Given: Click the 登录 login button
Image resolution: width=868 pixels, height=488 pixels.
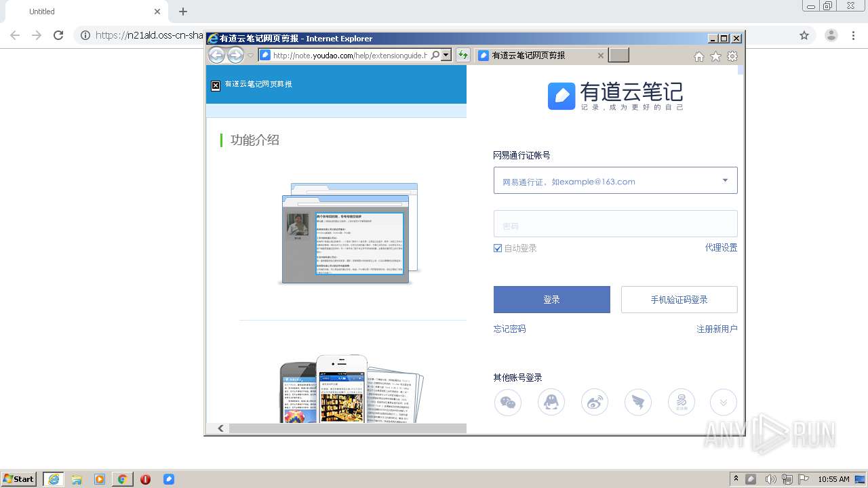Looking at the screenshot, I should [x=552, y=300].
